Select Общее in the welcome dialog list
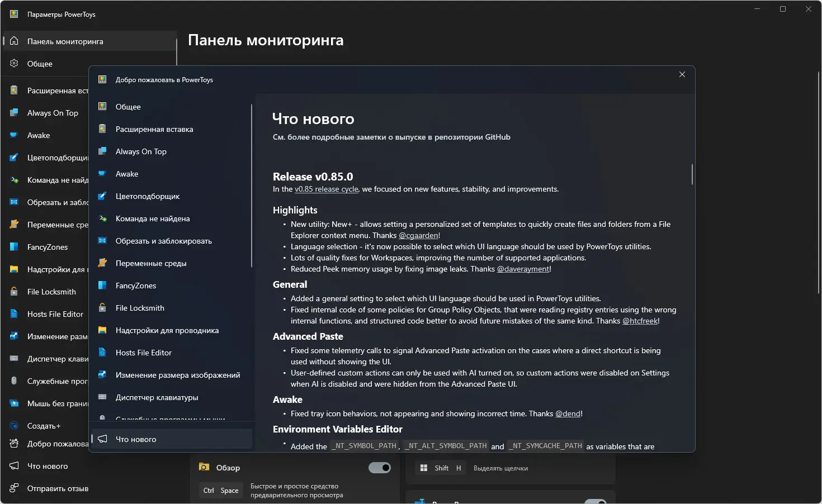The height and width of the screenshot is (504, 822). 172,107
